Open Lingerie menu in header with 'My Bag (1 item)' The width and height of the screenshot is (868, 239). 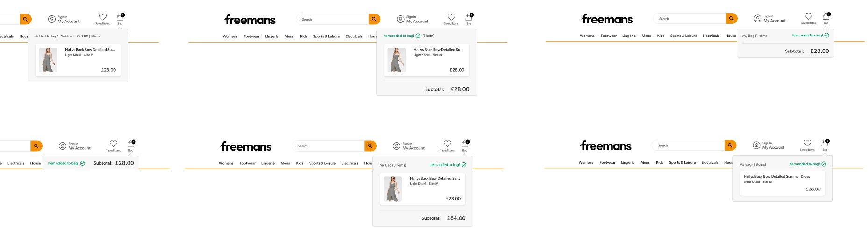(x=628, y=36)
